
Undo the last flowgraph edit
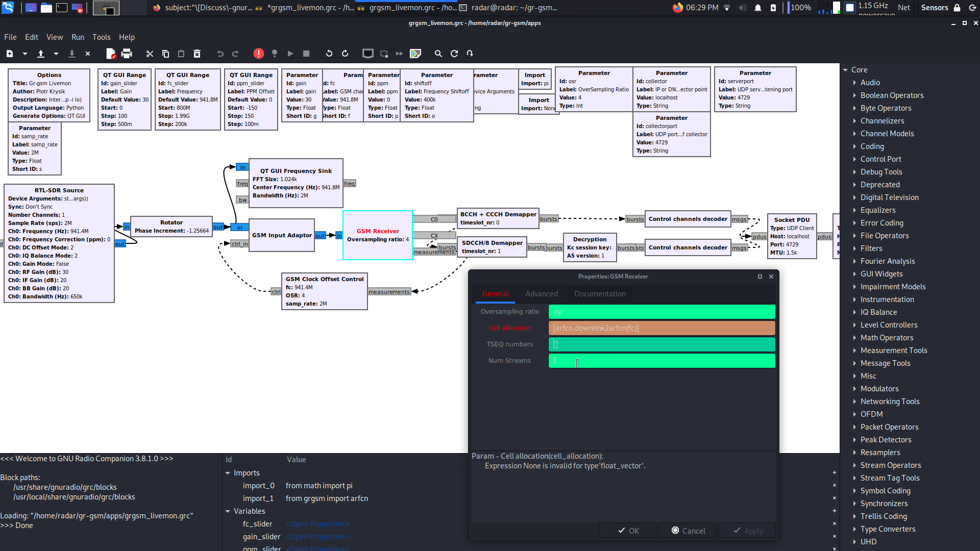219,54
